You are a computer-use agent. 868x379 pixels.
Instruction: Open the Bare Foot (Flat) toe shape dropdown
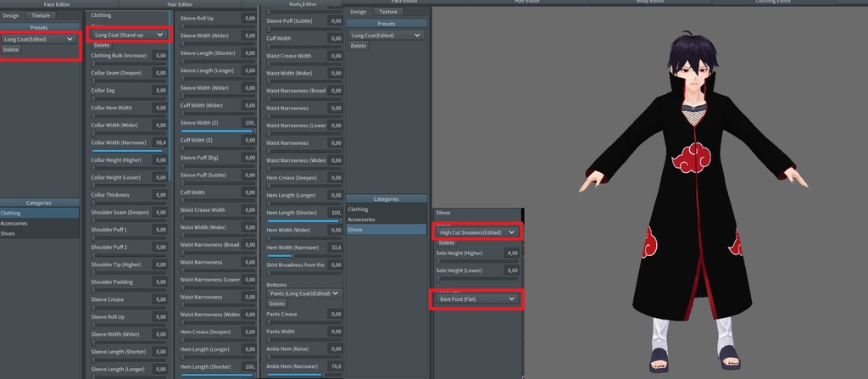coord(477,299)
